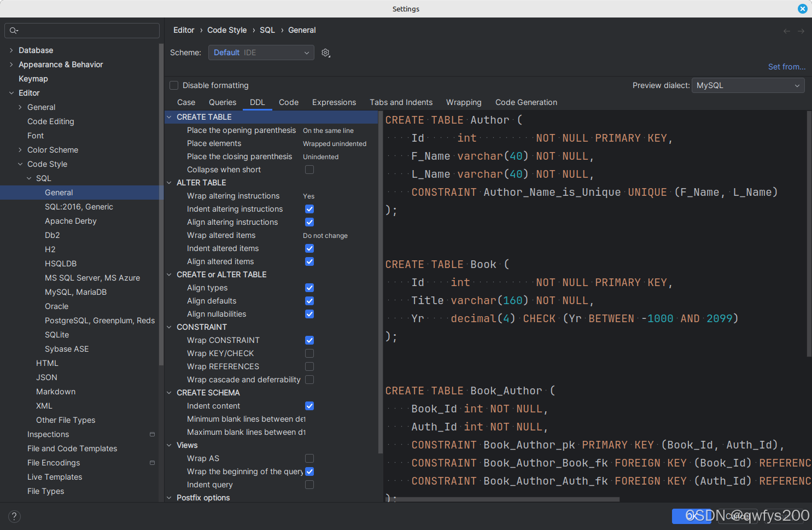Click the forward navigation arrow

[x=801, y=31]
